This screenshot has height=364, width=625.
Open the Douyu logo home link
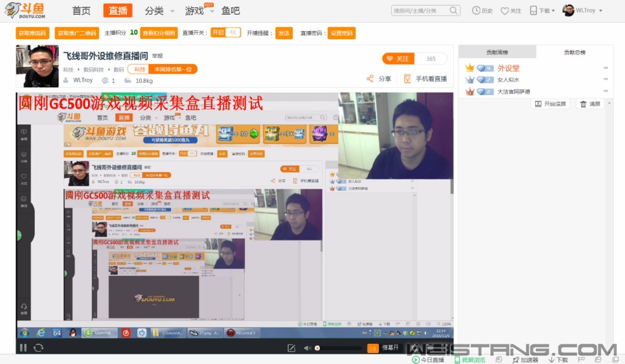(x=26, y=10)
